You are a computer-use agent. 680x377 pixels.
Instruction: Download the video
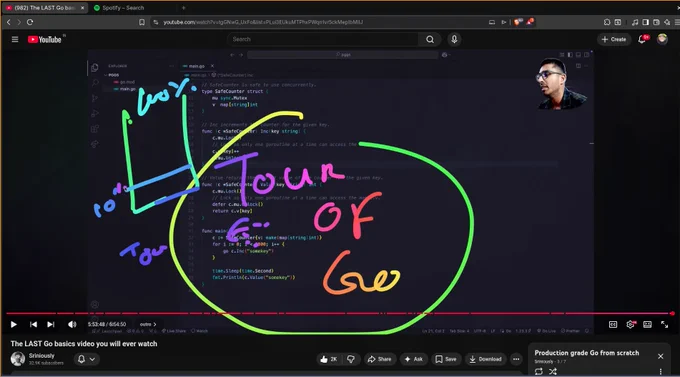pyautogui.click(x=485, y=359)
